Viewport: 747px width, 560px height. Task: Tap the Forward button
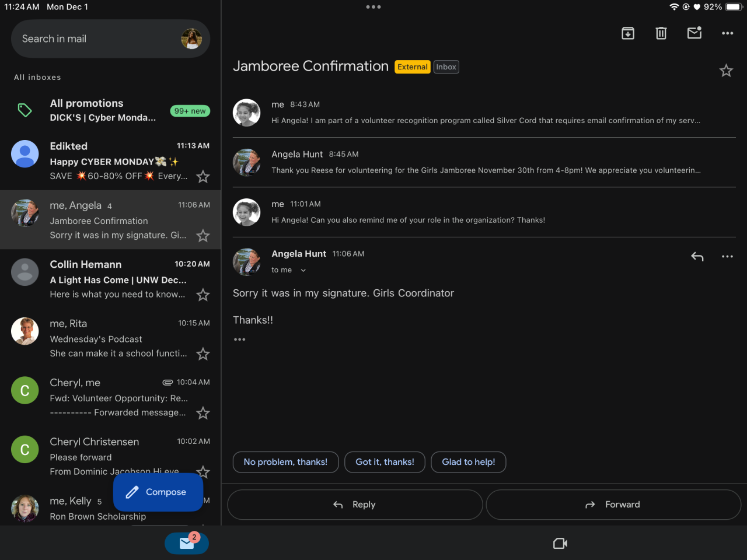point(613,505)
